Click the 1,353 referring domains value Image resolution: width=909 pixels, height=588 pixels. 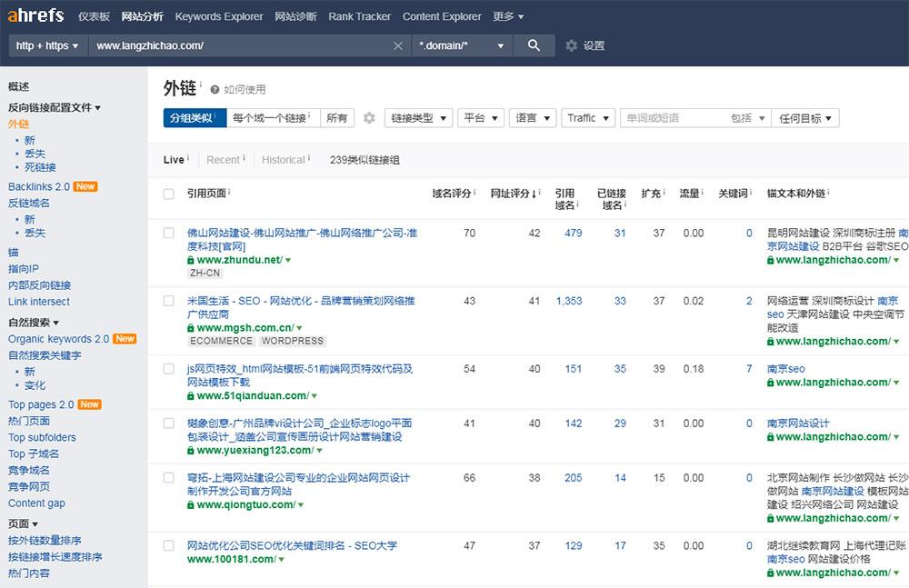coord(569,301)
